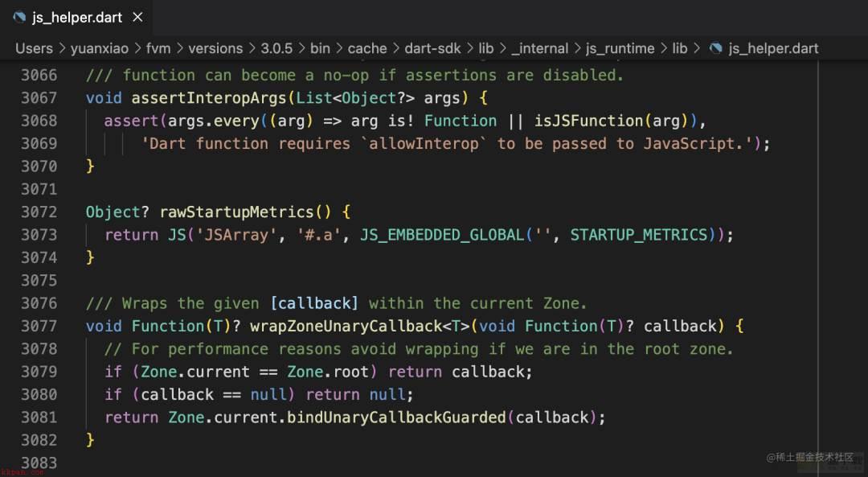This screenshot has height=477, width=868.
Task: Open the versions breadcrumb segment
Action: pyautogui.click(x=215, y=49)
